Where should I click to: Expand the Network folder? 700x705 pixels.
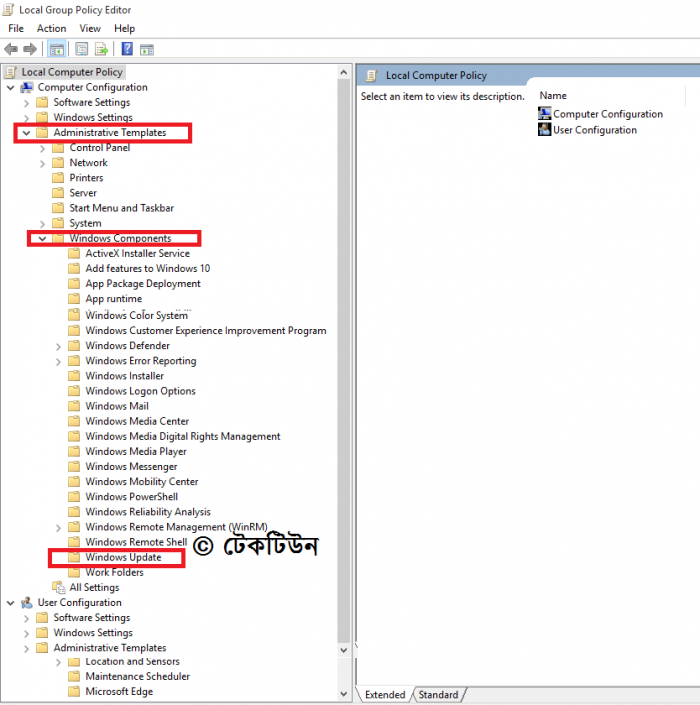click(42, 164)
